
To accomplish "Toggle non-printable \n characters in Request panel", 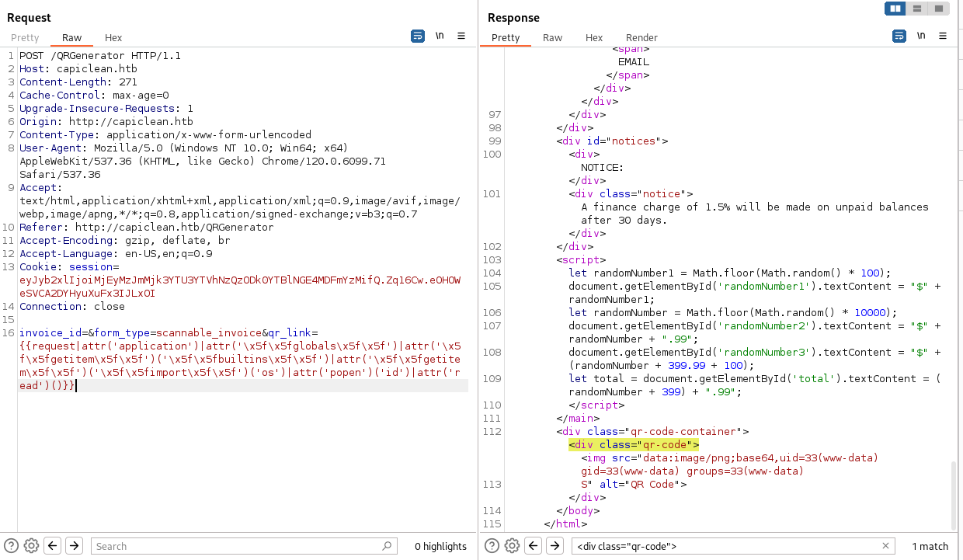I will pyautogui.click(x=440, y=36).
